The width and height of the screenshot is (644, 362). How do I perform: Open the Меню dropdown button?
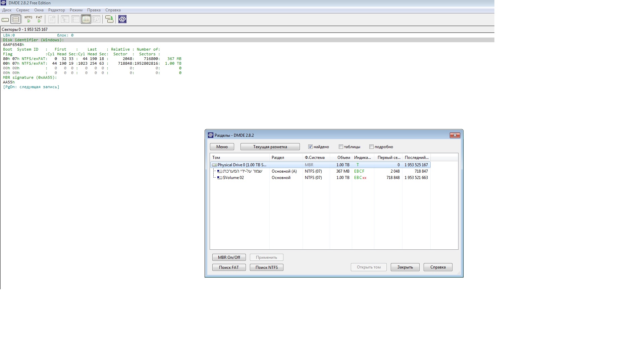[x=222, y=147]
